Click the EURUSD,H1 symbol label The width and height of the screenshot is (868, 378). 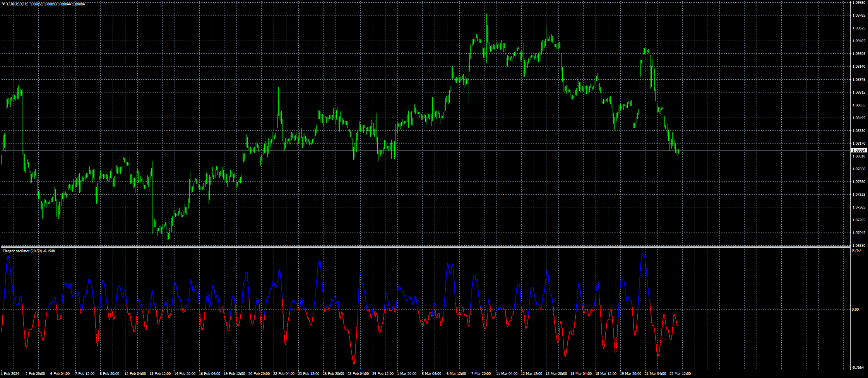[x=17, y=4]
